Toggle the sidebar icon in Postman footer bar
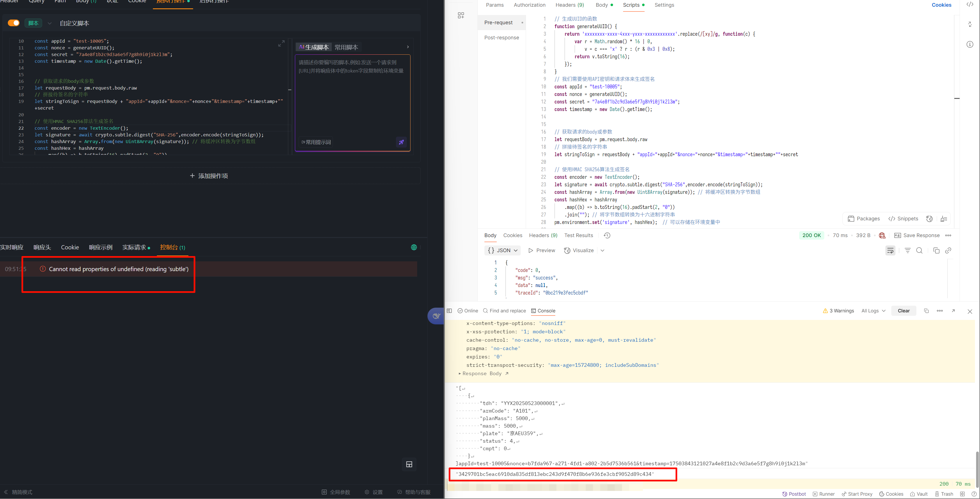 (x=449, y=311)
